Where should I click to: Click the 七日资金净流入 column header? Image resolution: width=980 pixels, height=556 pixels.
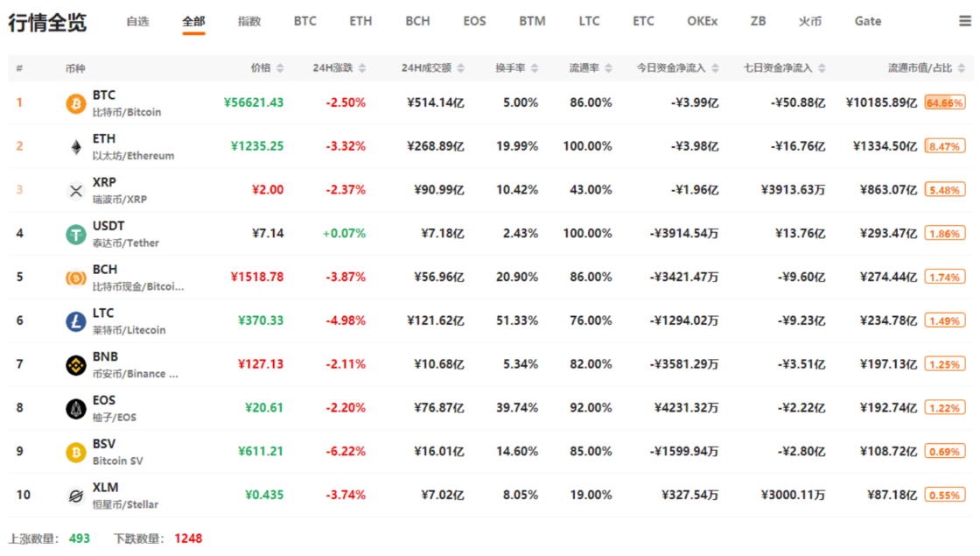(777, 68)
